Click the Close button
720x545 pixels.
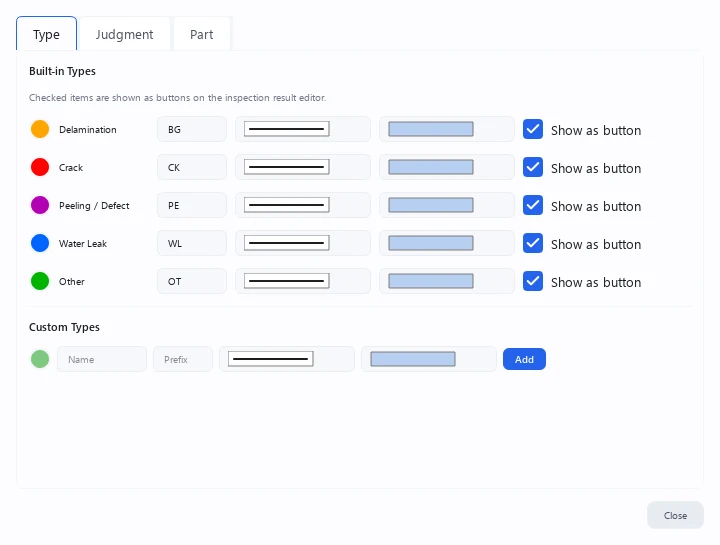675,515
